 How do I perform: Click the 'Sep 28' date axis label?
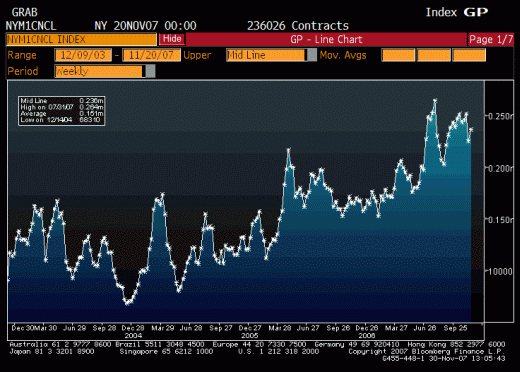point(104,328)
